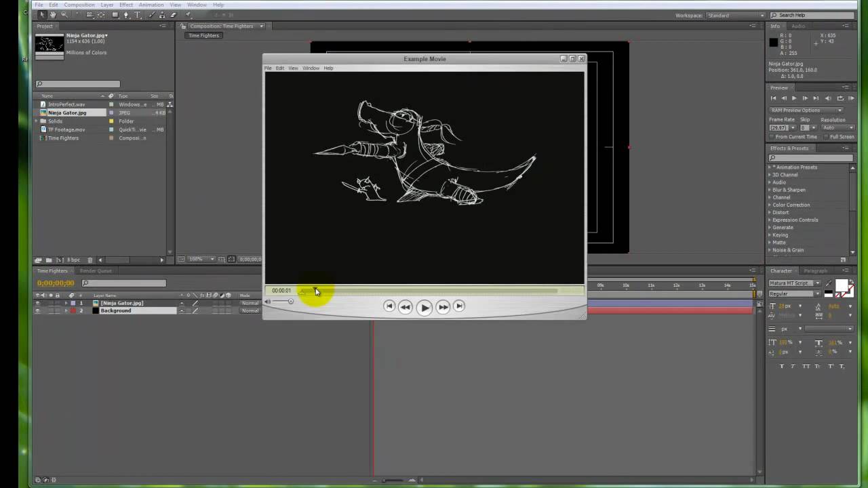Play the Example Movie
This screenshot has width=868, height=488.
[x=425, y=307]
